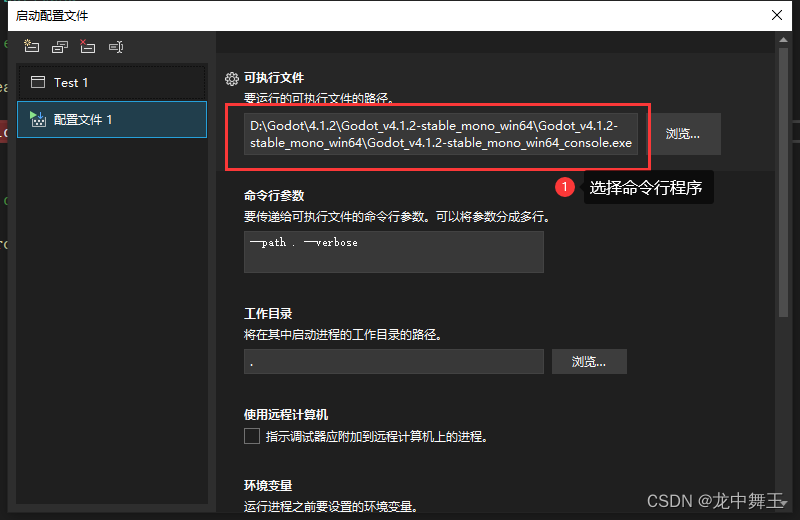The height and width of the screenshot is (520, 800).
Task: Enable the 使用远程计算机 checkbox
Action: pos(252,436)
